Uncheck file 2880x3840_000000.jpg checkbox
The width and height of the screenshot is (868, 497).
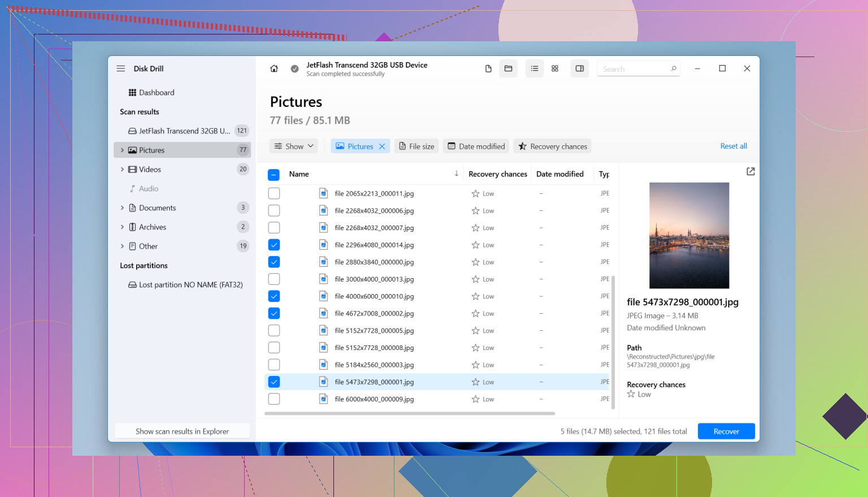coord(274,262)
